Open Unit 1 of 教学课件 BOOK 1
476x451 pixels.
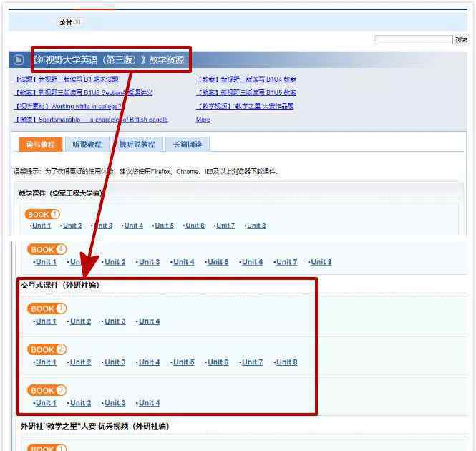(x=42, y=225)
